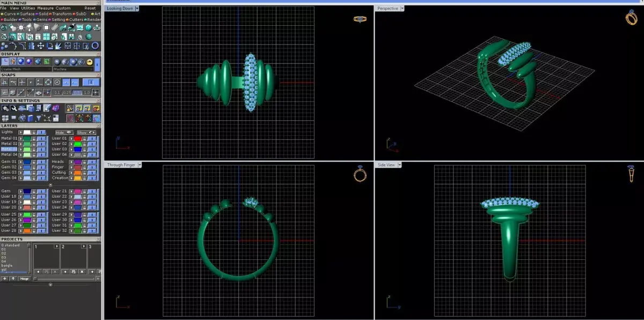Viewport: 644px width, 320px height.
Task: Select the four-arrow move tool icon
Action: point(40,46)
